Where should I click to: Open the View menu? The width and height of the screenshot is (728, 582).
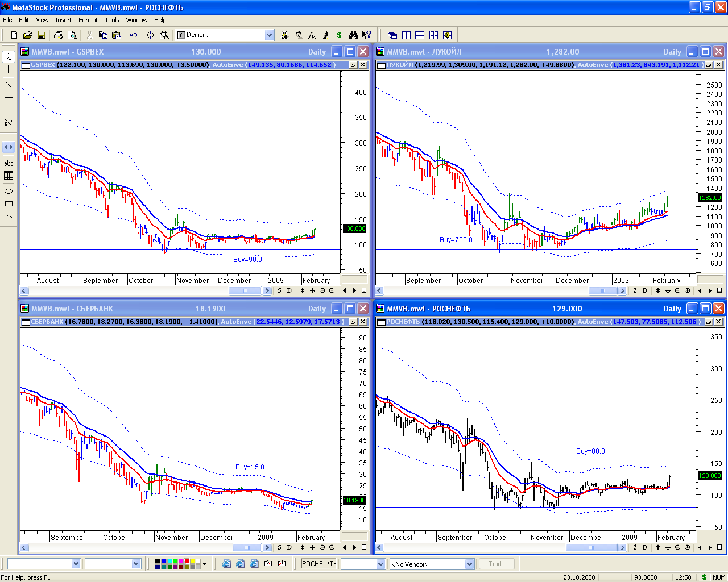(x=42, y=20)
